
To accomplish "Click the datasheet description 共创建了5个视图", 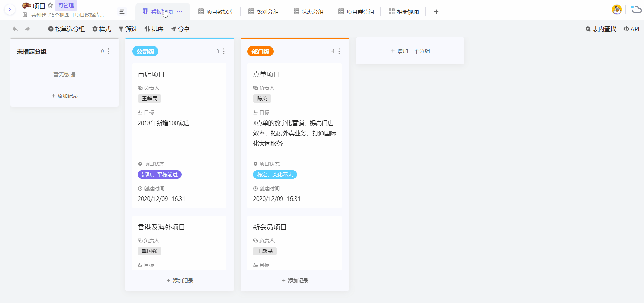I will coord(67,15).
